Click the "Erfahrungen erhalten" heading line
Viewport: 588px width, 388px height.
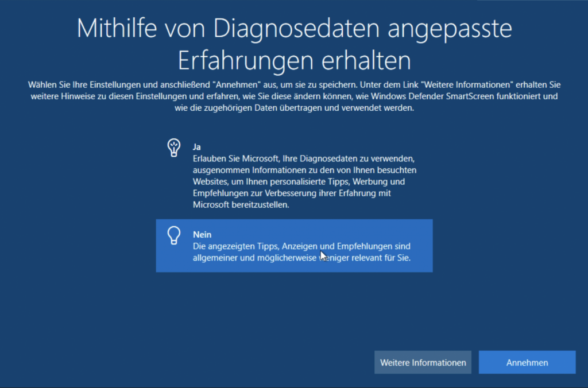294,61
